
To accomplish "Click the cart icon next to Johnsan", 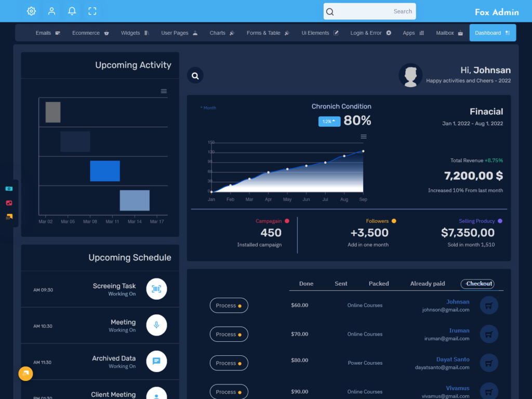I will coord(488,305).
